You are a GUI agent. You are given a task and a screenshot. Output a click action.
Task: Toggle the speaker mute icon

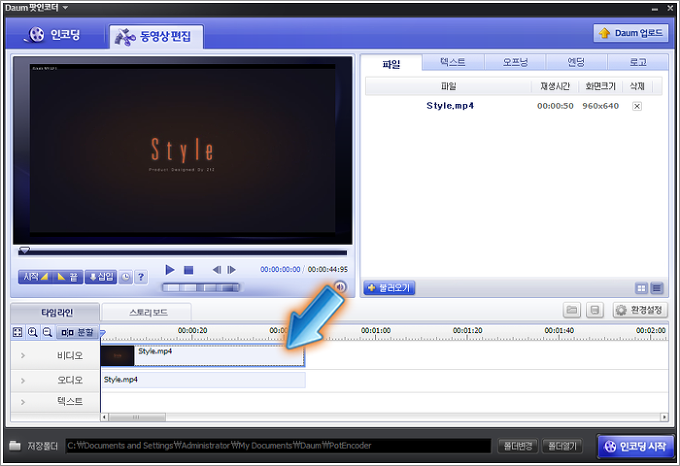pos(340,287)
